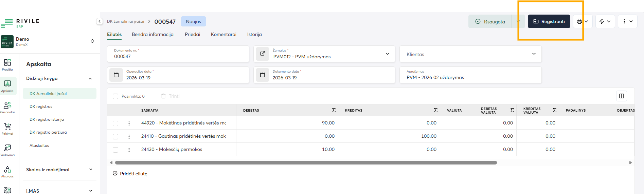Click the printer icon in top toolbar
The image size is (644, 194).
coord(579,21)
